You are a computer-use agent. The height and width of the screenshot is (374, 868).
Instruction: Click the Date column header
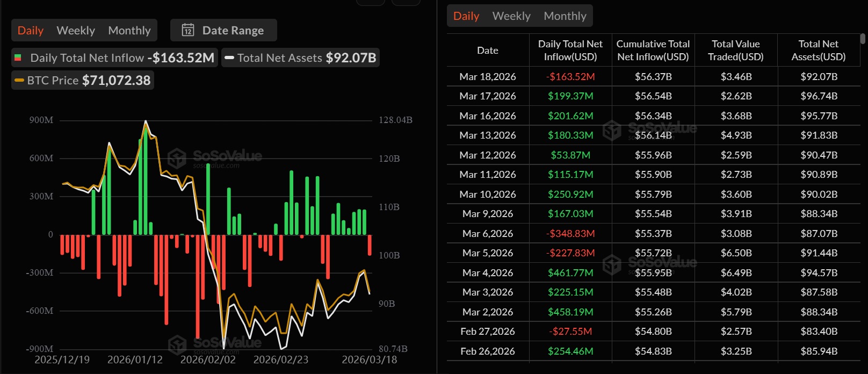tap(488, 51)
